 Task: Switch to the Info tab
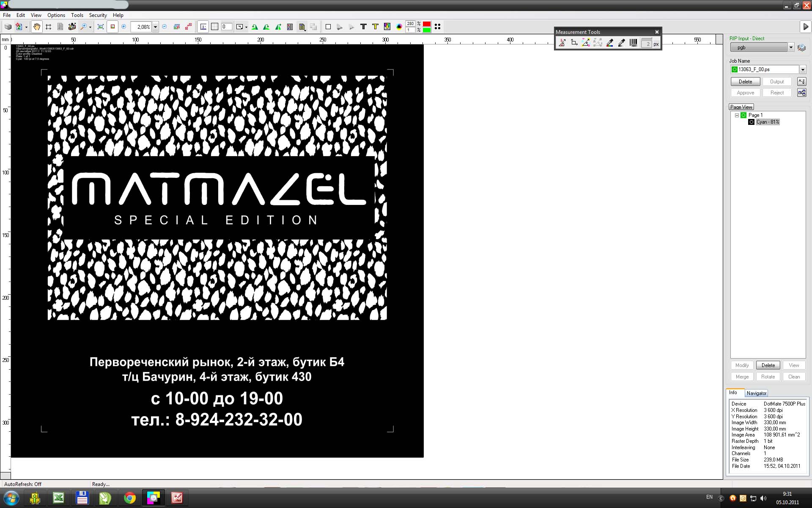(x=733, y=392)
